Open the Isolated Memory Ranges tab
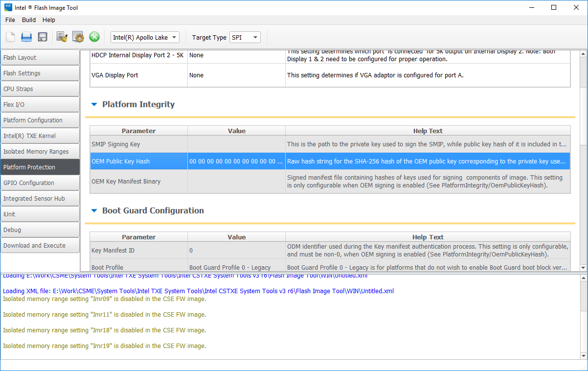The width and height of the screenshot is (588, 371). 40,152
